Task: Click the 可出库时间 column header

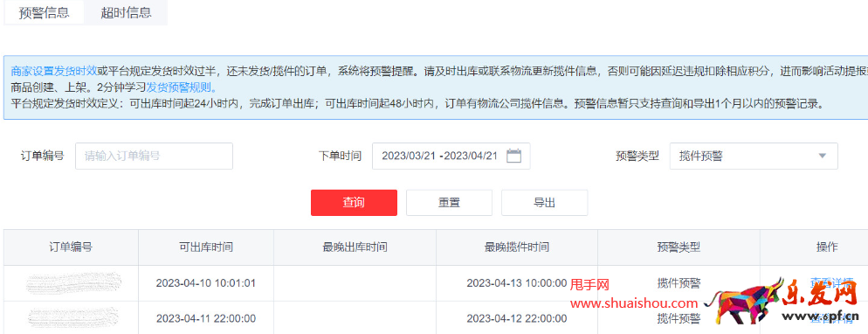Action: pyautogui.click(x=206, y=247)
